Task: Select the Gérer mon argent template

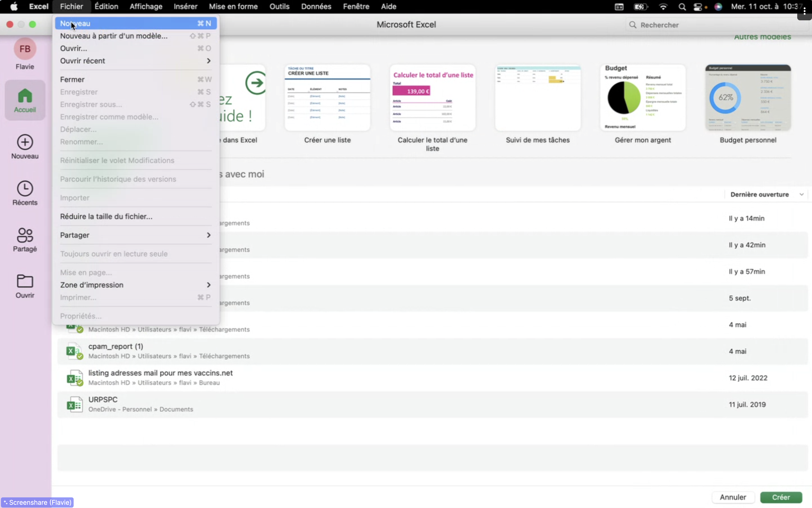Action: [x=643, y=105]
